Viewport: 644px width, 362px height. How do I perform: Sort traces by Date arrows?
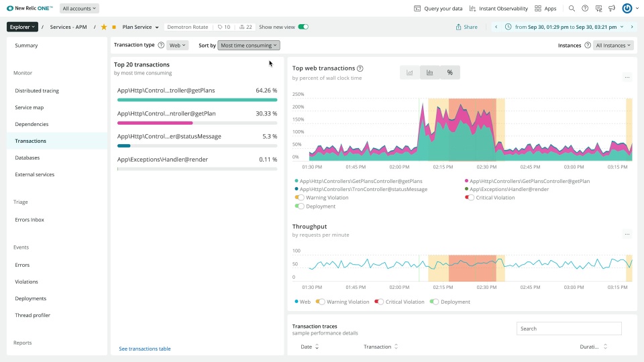317,347
